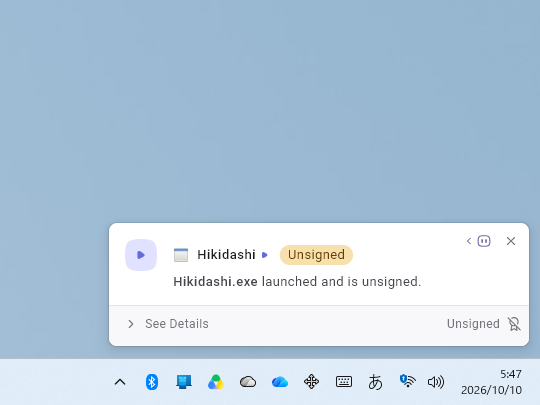Open the Wi-Fi network tray icon

point(407,381)
